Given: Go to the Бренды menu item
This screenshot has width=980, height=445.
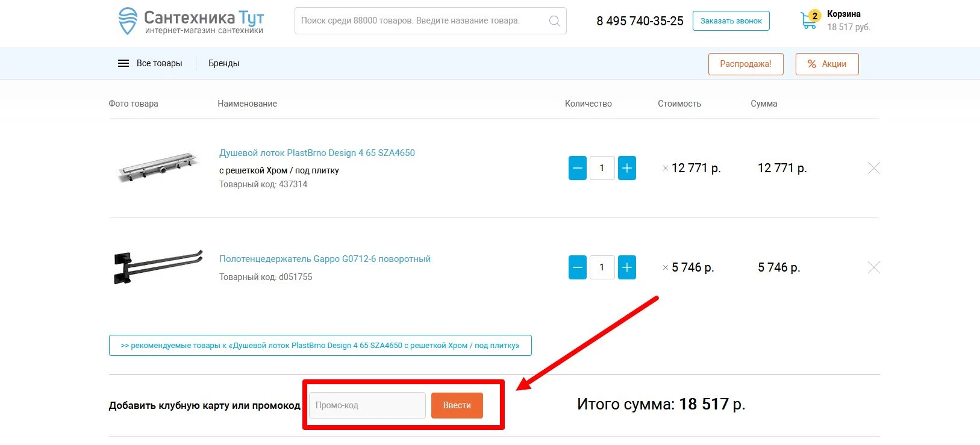Looking at the screenshot, I should coord(224,63).
